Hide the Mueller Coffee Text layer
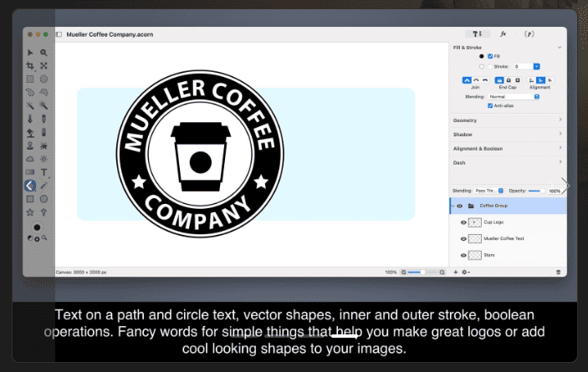The height and width of the screenshot is (372, 588). [463, 238]
